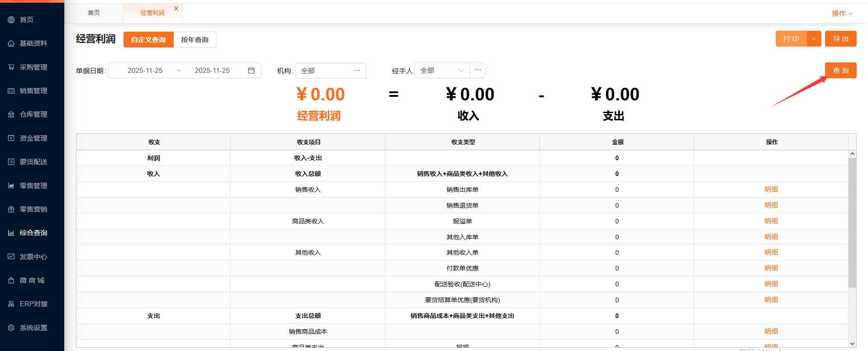Open 明细 for 其他收入单 row
868x351 pixels.
click(771, 252)
